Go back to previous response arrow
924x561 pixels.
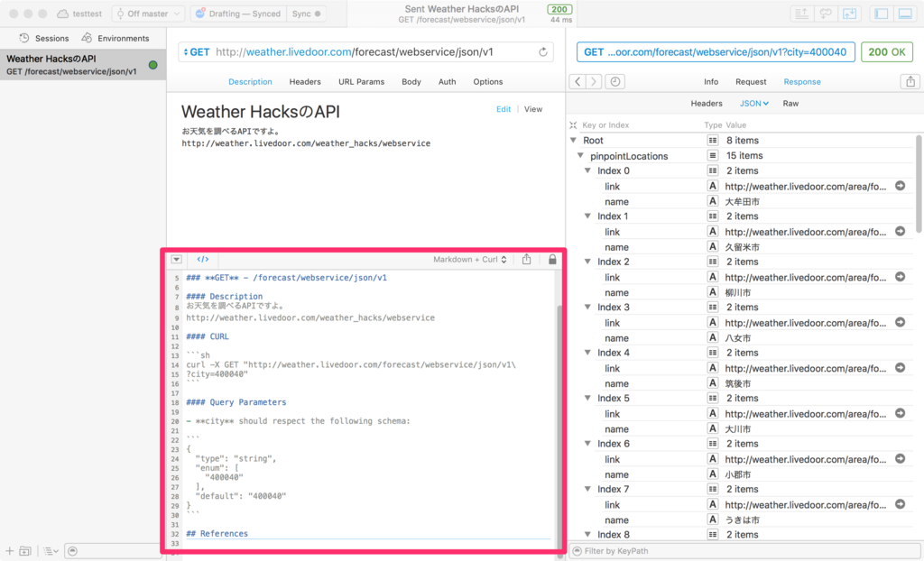click(x=577, y=82)
